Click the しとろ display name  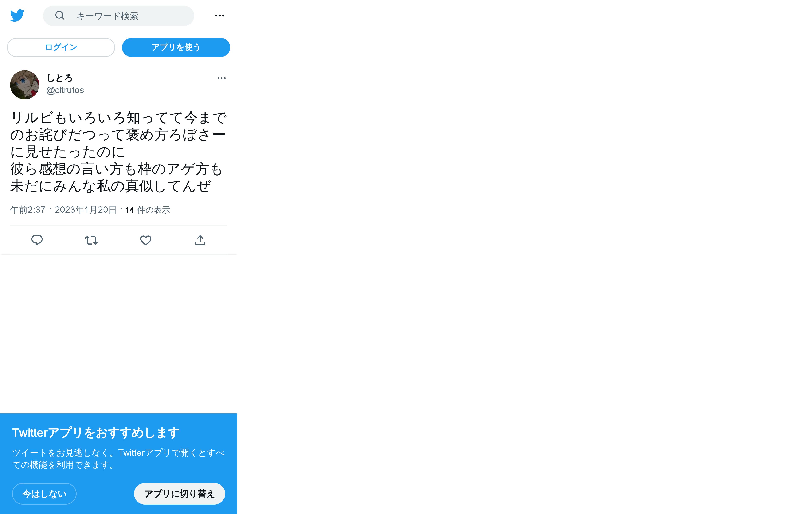coord(60,78)
